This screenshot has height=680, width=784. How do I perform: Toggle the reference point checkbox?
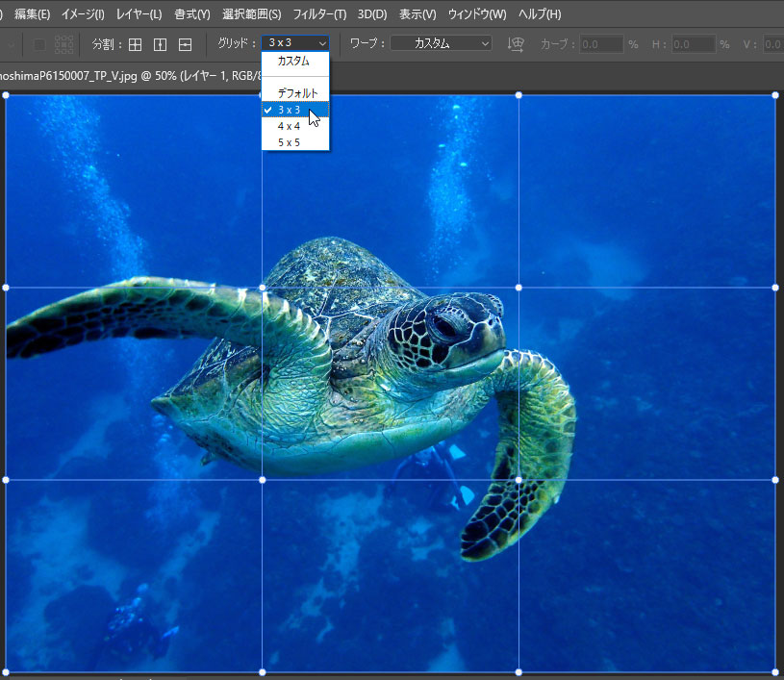[x=39, y=44]
